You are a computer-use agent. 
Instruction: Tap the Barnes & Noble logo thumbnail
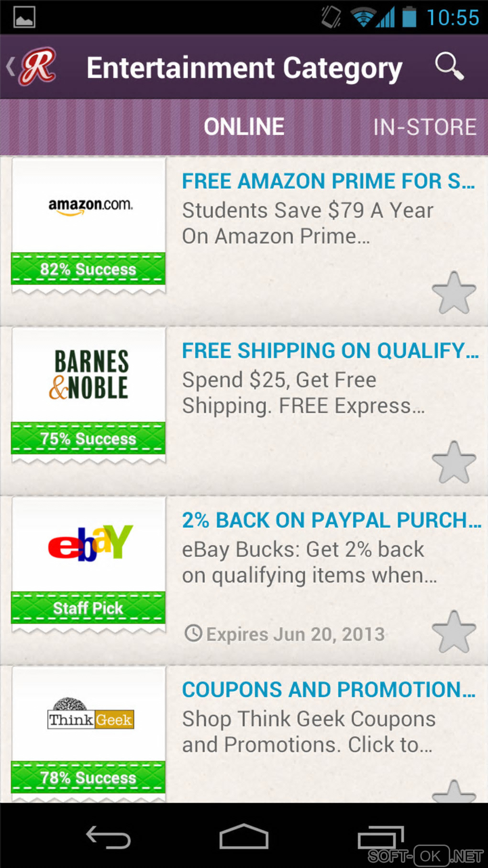[x=89, y=375]
